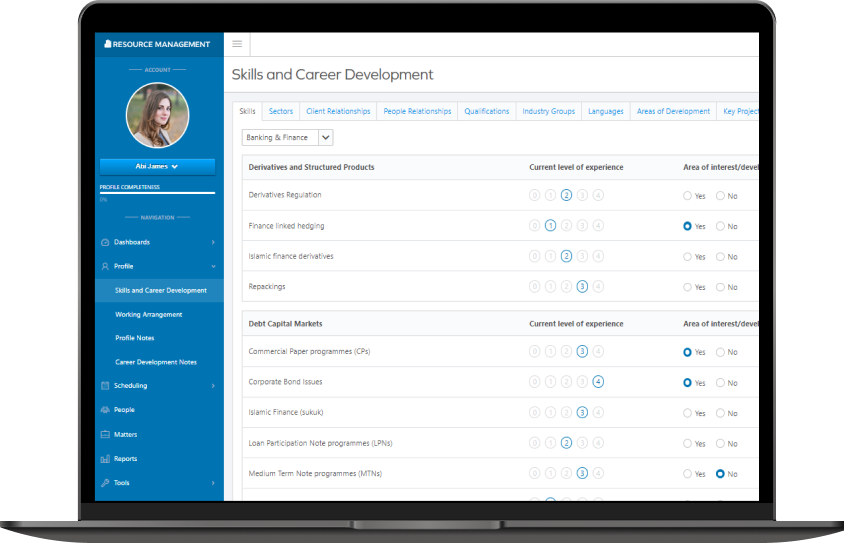Click the hamburger menu icon

pos(237,44)
